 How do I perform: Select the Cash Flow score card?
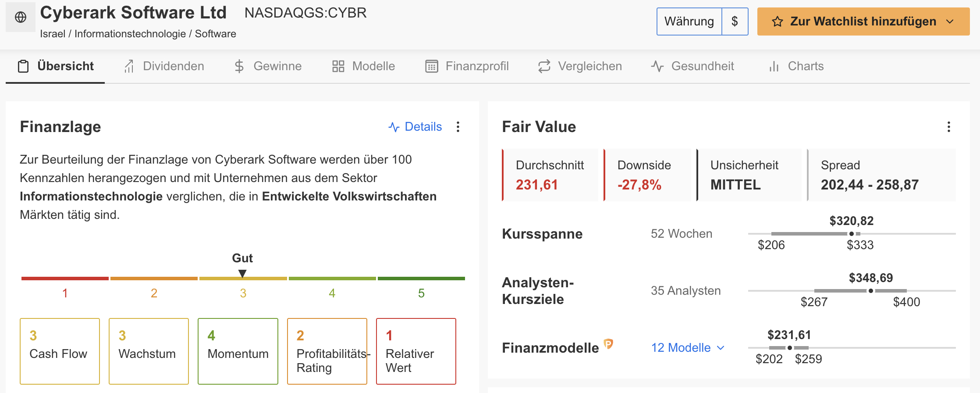click(x=60, y=351)
